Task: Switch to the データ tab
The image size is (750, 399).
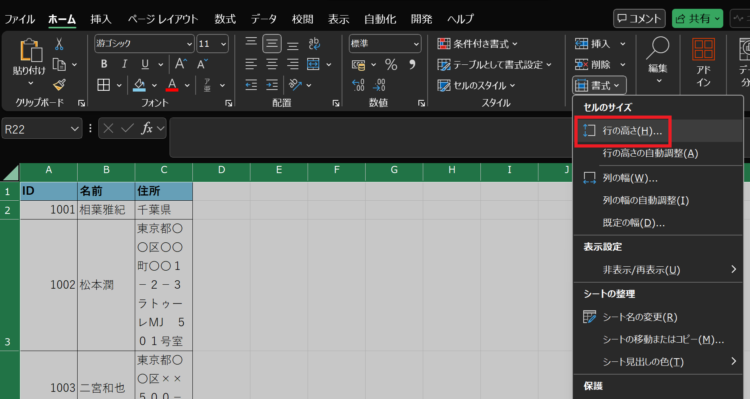Action: point(264,19)
